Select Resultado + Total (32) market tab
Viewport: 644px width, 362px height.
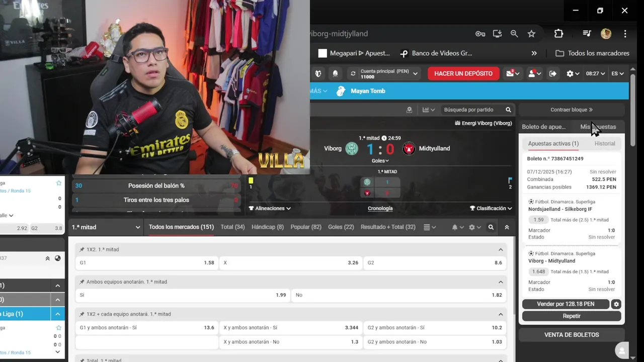click(x=388, y=227)
